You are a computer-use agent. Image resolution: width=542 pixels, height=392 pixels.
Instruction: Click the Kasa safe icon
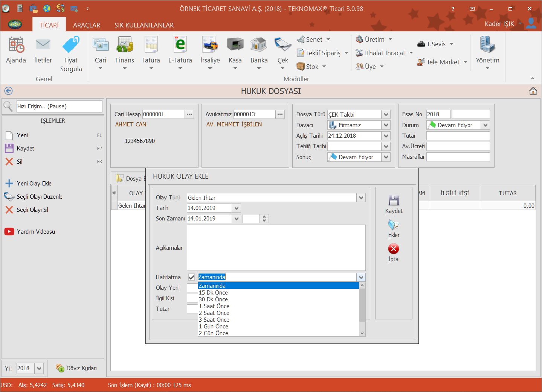[235, 45]
